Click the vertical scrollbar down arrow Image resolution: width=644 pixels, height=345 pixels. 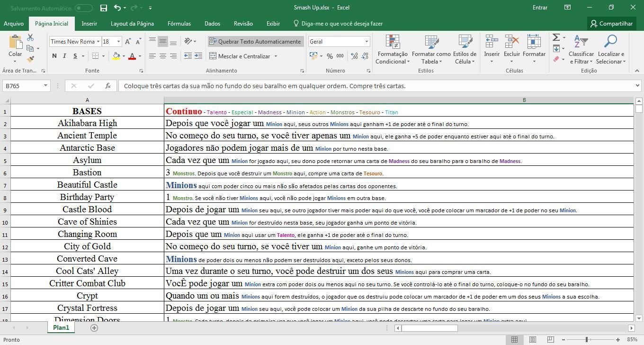(638, 318)
